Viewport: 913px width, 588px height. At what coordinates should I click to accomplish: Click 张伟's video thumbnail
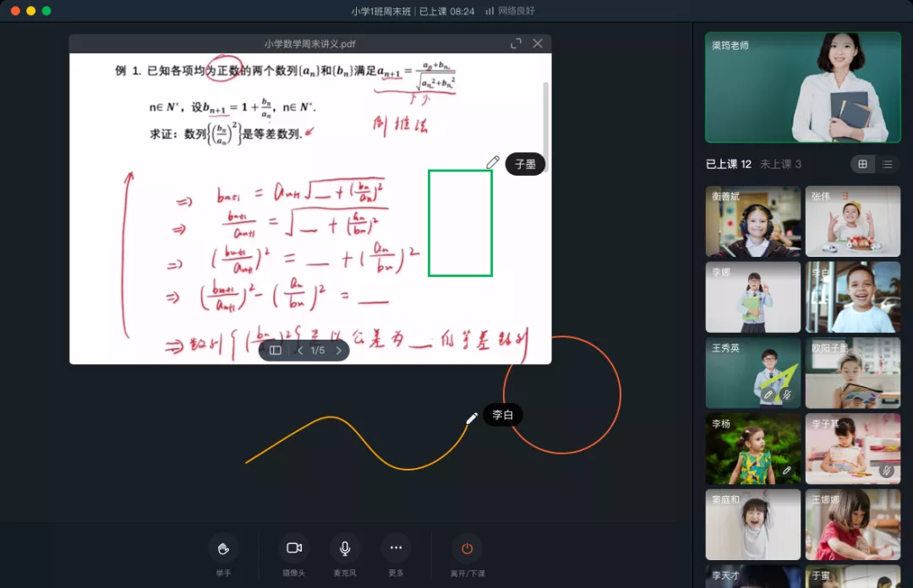pyautogui.click(x=852, y=221)
